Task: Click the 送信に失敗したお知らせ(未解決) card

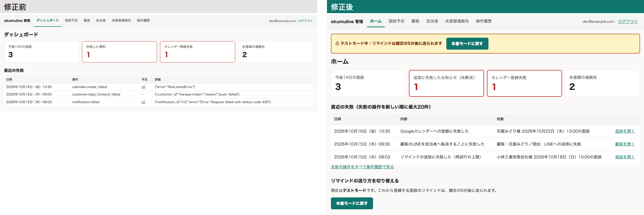Action: [x=446, y=83]
